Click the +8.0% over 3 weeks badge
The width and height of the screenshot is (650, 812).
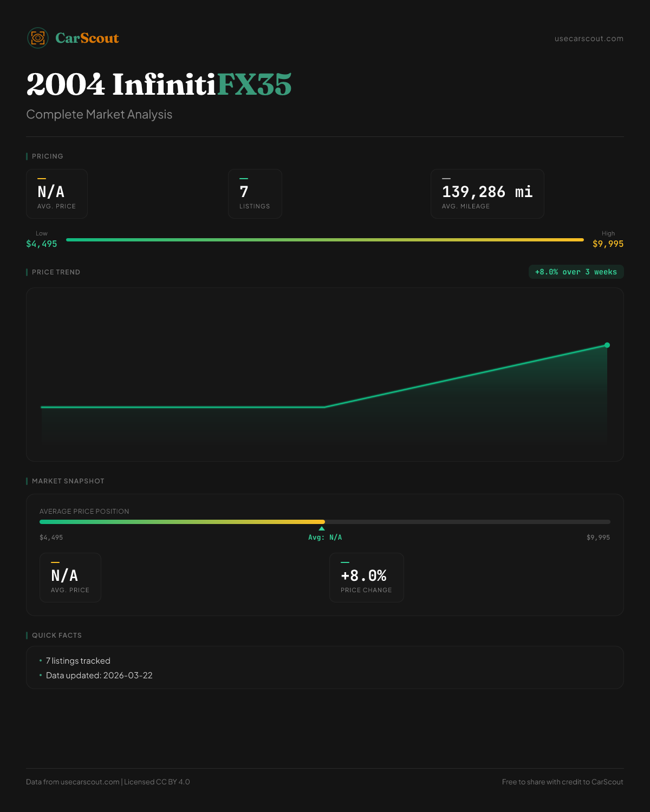(x=576, y=272)
